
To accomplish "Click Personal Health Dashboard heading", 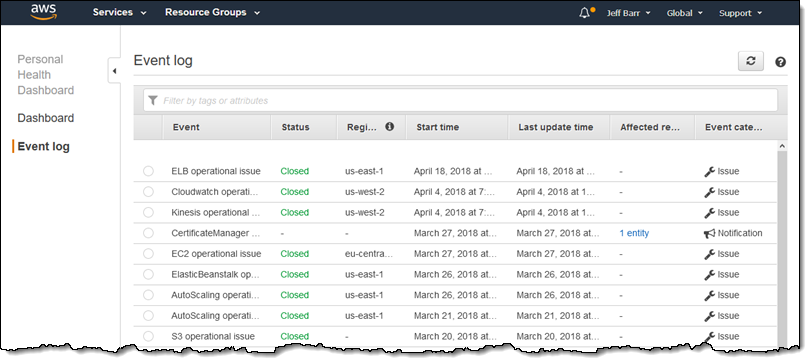I will 45,74.
